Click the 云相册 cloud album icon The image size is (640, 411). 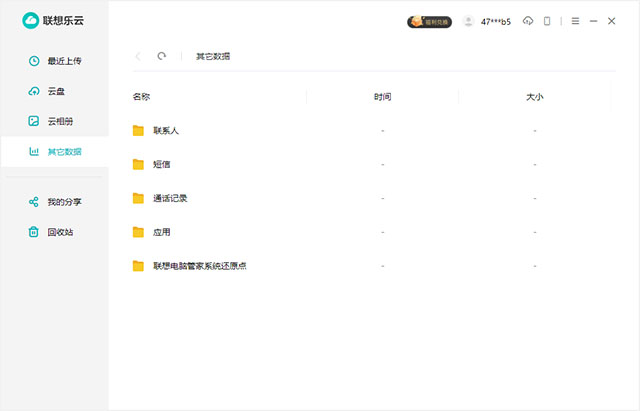point(34,121)
